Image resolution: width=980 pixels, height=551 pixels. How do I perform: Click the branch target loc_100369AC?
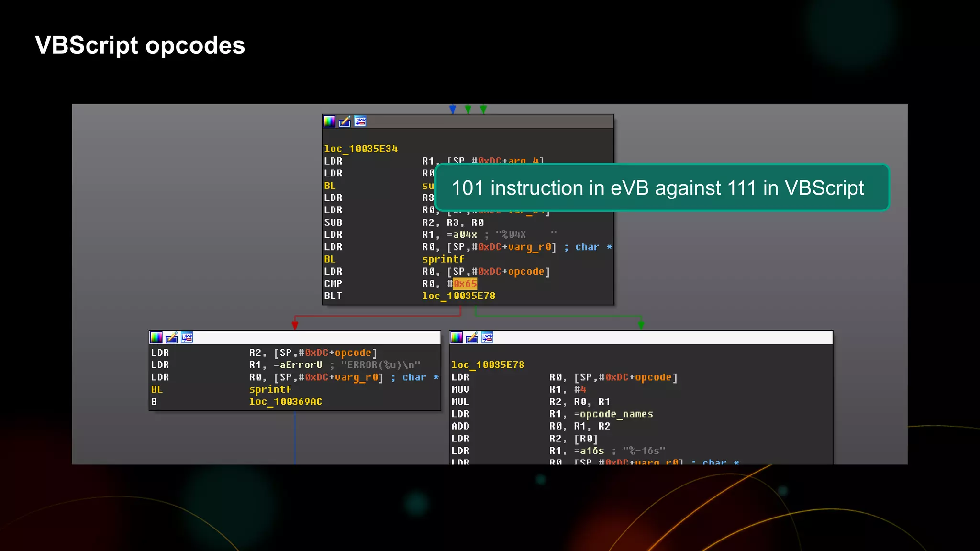click(285, 402)
